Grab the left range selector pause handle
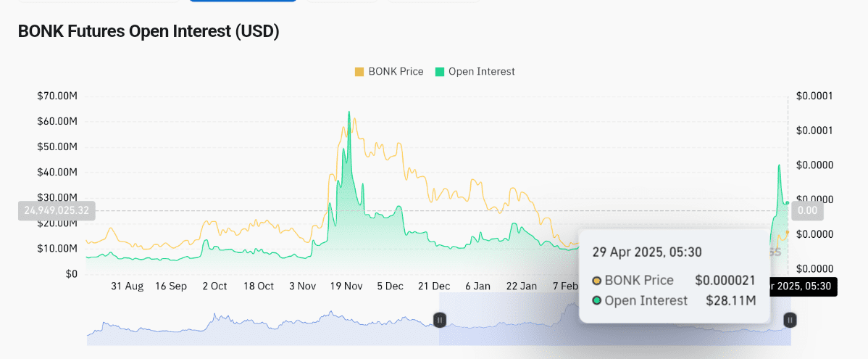Screen dimensions: 868x359 point(440,320)
